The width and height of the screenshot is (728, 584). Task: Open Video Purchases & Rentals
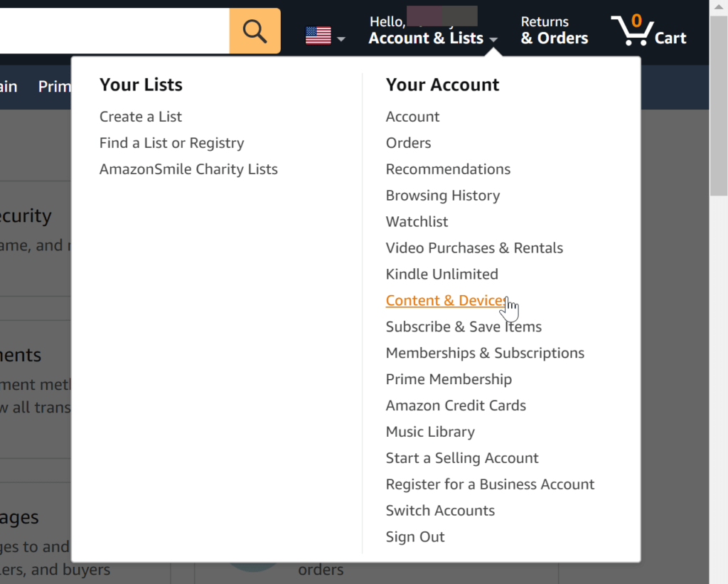click(x=474, y=248)
